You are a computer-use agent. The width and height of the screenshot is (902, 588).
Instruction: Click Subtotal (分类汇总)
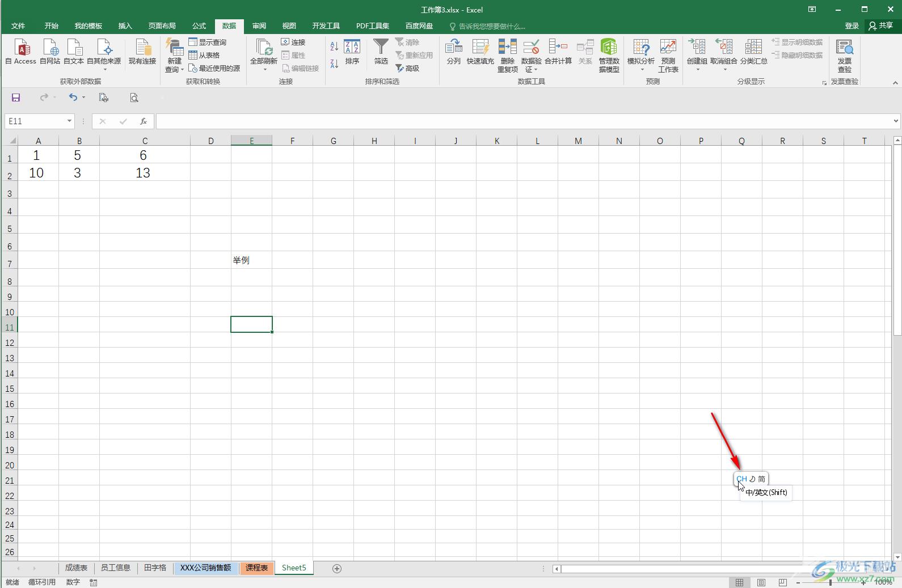click(x=753, y=52)
